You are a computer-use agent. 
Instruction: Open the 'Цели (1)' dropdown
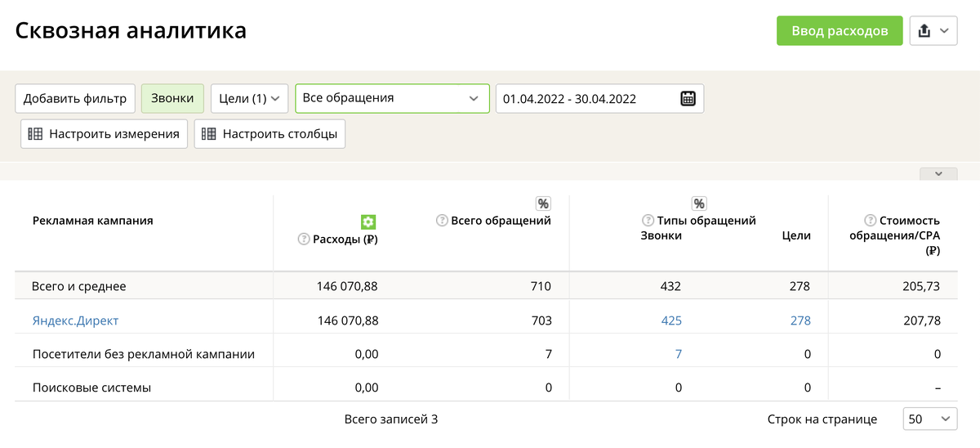tap(249, 98)
